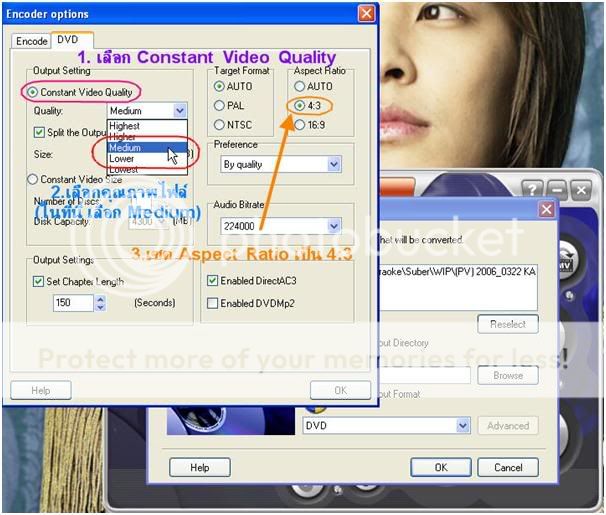This screenshot has width=606, height=515.
Task: Click Cancel in convert dialog
Action: coord(508,467)
